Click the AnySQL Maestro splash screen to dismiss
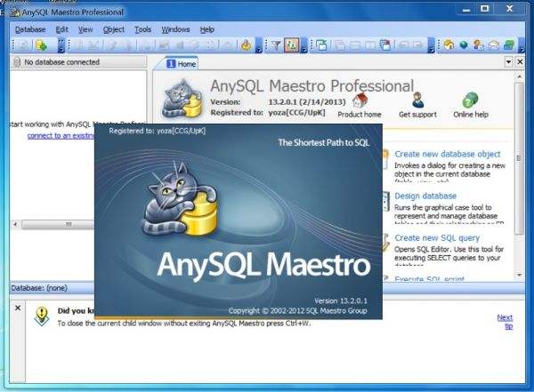Screen dimensions: 534x392 [x=238, y=221]
